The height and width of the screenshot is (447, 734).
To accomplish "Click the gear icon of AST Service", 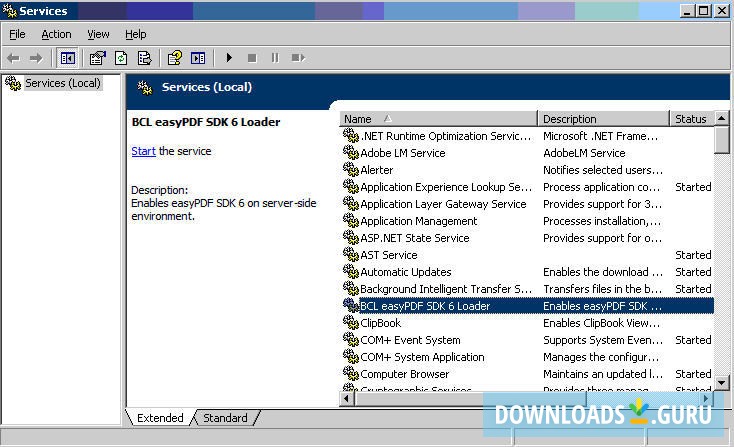I will (x=351, y=255).
